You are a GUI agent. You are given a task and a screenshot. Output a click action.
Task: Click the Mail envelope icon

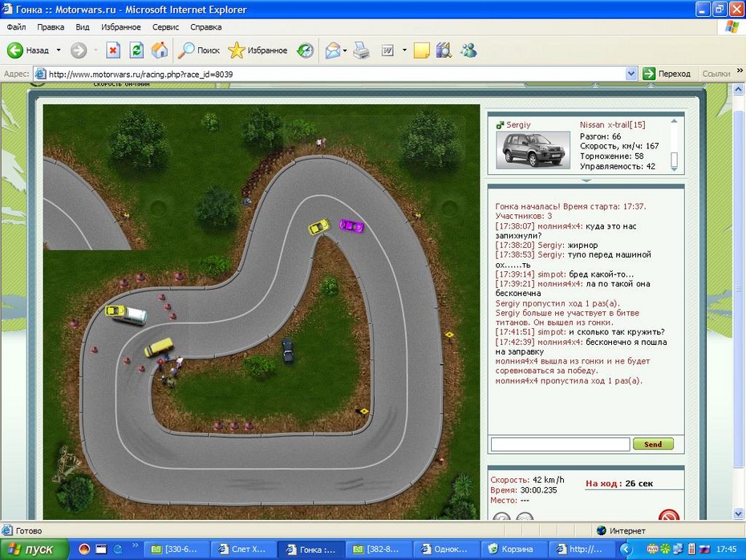tap(333, 50)
